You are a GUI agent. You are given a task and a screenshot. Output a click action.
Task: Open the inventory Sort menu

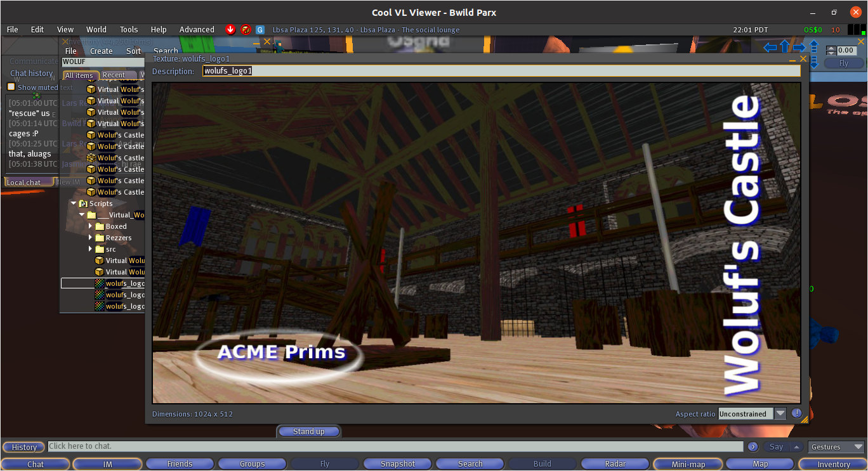point(133,51)
